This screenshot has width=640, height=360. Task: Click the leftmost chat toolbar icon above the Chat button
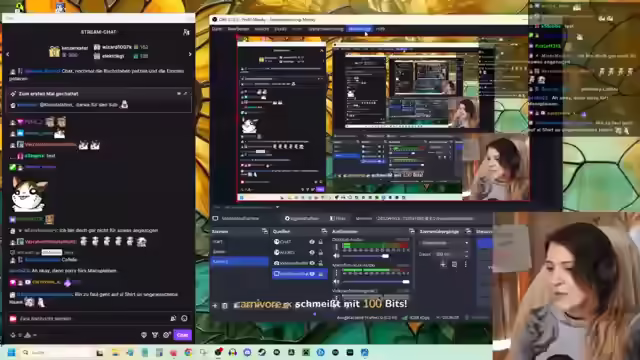click(x=144, y=335)
